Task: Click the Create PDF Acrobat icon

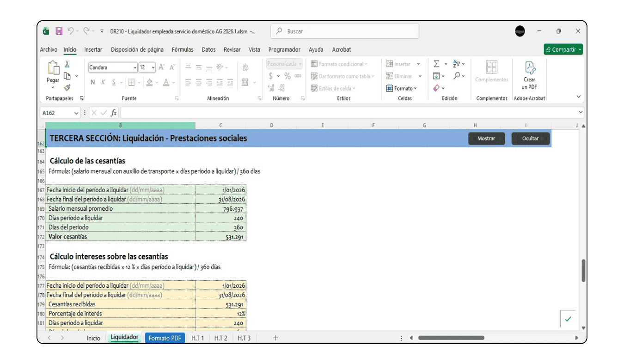Action: point(529,76)
